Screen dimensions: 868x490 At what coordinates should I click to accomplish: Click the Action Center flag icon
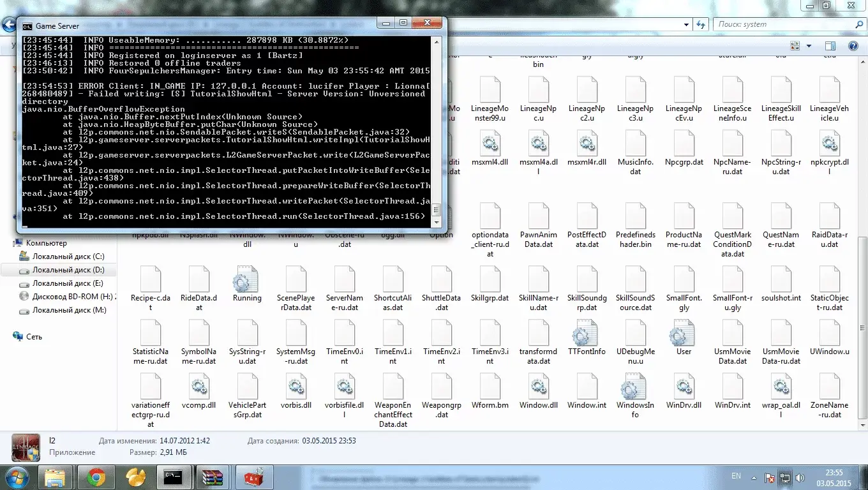[x=770, y=477]
